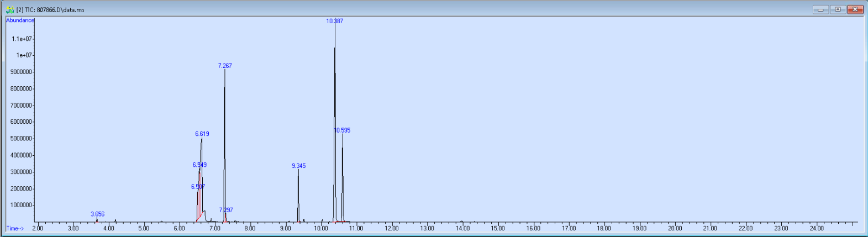This screenshot has width=868, height=237.
Task: Click the 1.1e+07 abundance tick label
Action: point(22,39)
